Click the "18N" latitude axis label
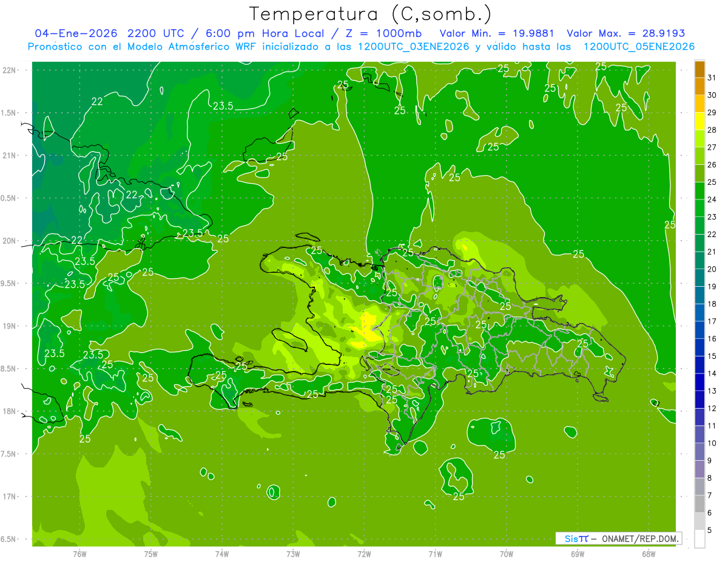Viewport: 728px width, 562px height. tap(10, 411)
